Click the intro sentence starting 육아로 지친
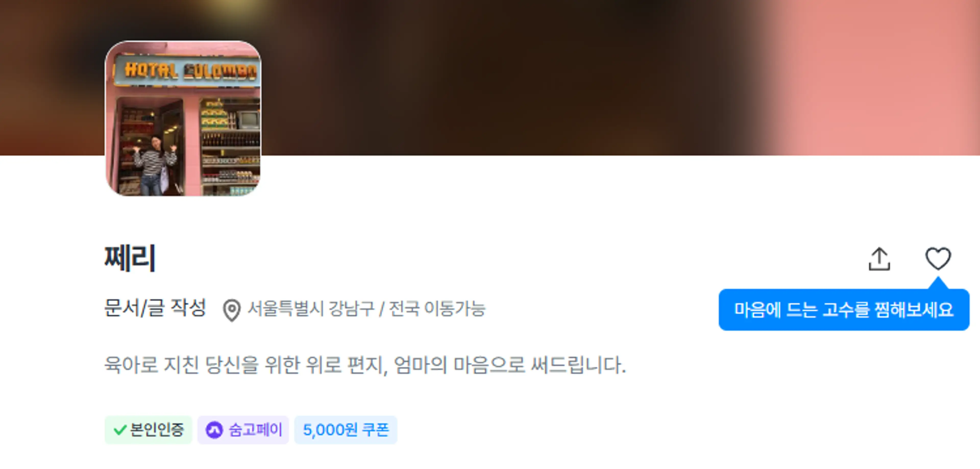This screenshot has height=469, width=980. [x=365, y=364]
